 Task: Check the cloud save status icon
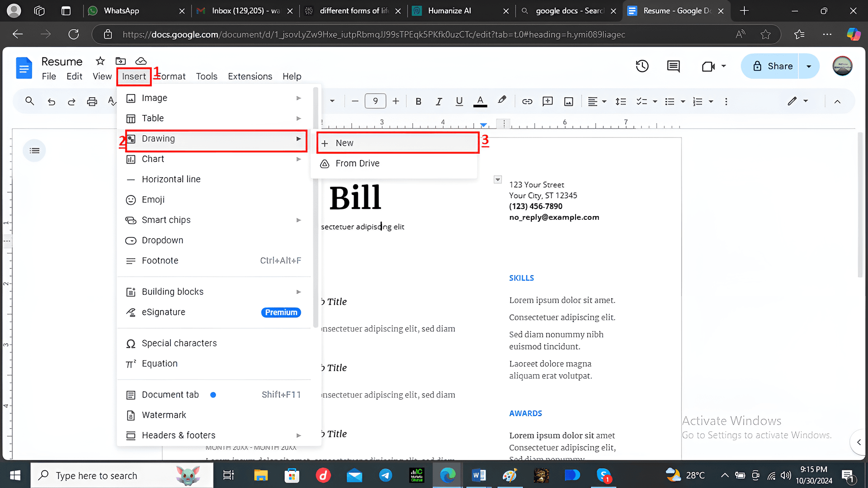[x=141, y=61]
